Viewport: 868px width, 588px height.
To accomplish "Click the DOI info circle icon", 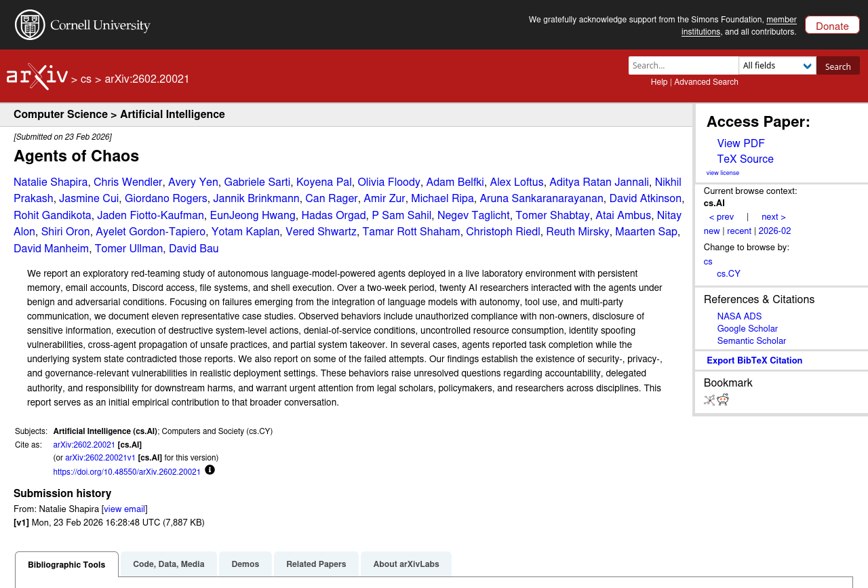I will [x=210, y=470].
